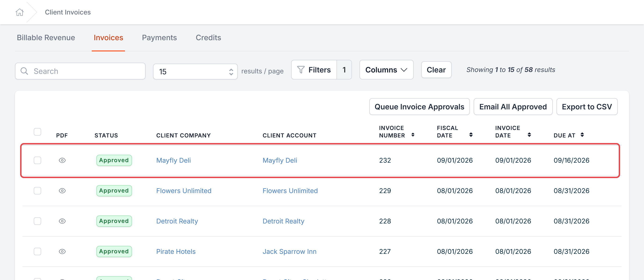Click Queue Invoice Approvals
Viewport: 644px width, 280px height.
[419, 107]
